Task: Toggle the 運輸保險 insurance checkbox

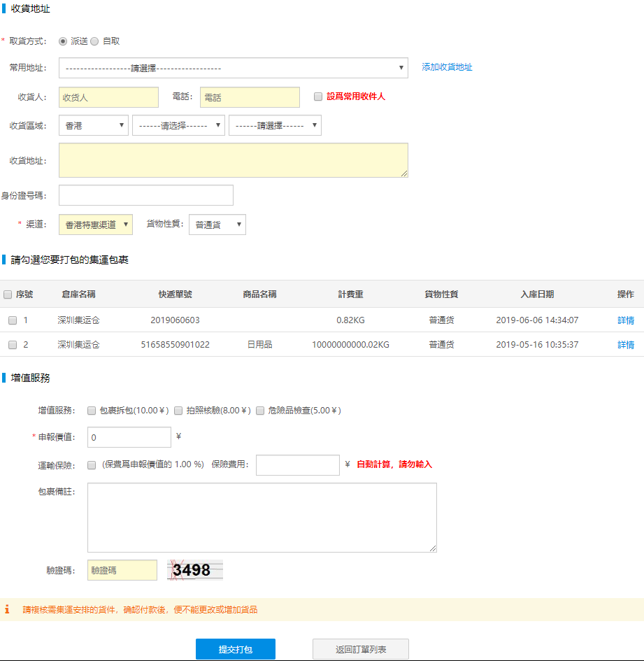Action: tap(92, 464)
